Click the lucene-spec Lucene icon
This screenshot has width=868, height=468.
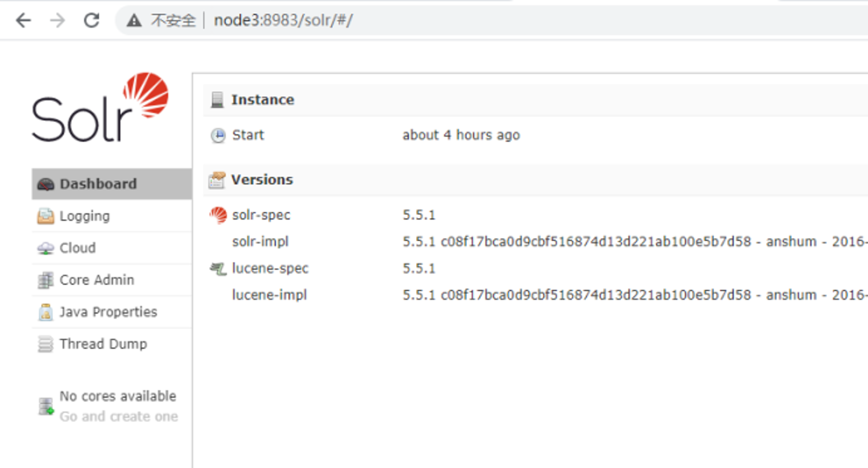pyautogui.click(x=218, y=269)
